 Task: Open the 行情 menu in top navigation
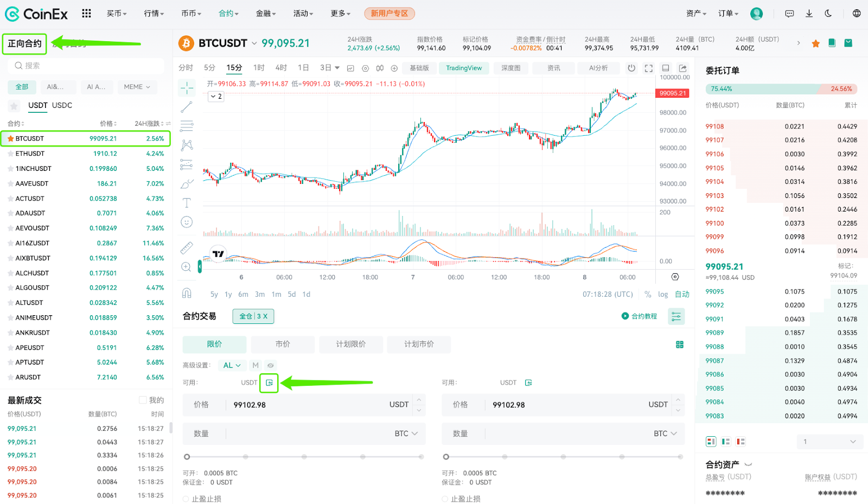[x=154, y=14]
